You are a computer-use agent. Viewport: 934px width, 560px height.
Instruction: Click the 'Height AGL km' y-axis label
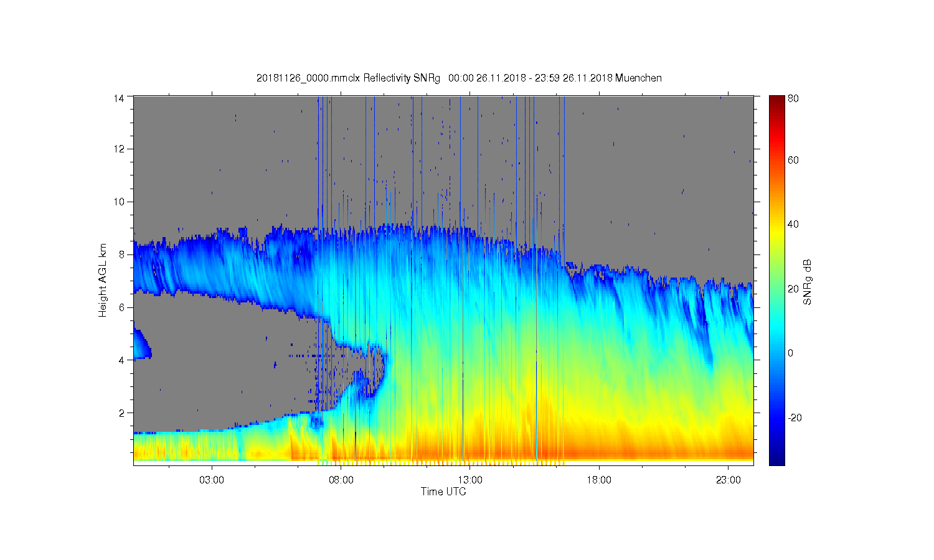click(103, 280)
